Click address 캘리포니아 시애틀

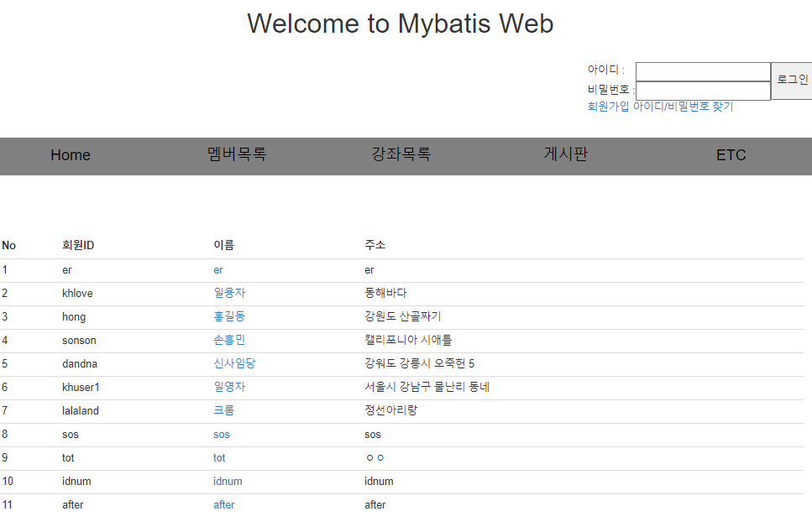click(408, 340)
